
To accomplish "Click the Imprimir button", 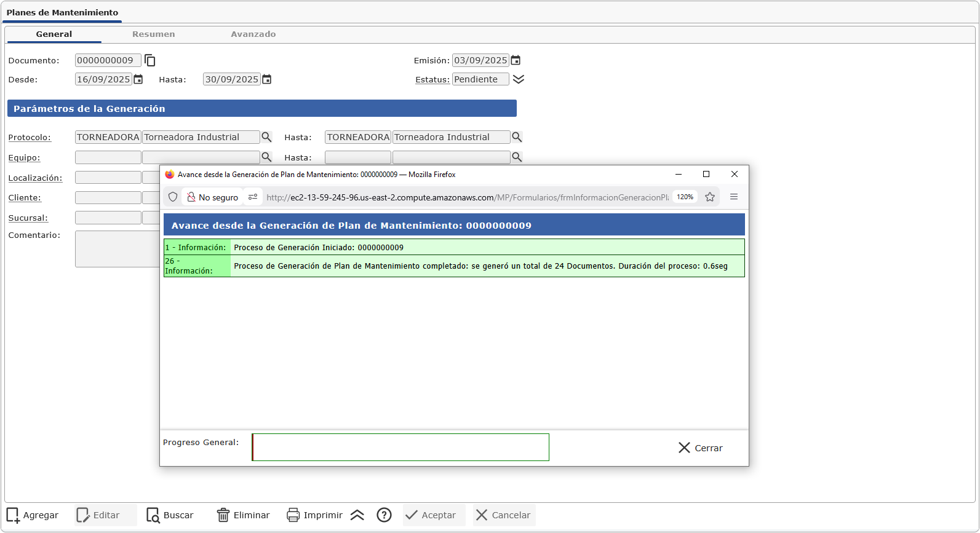I will (x=315, y=515).
